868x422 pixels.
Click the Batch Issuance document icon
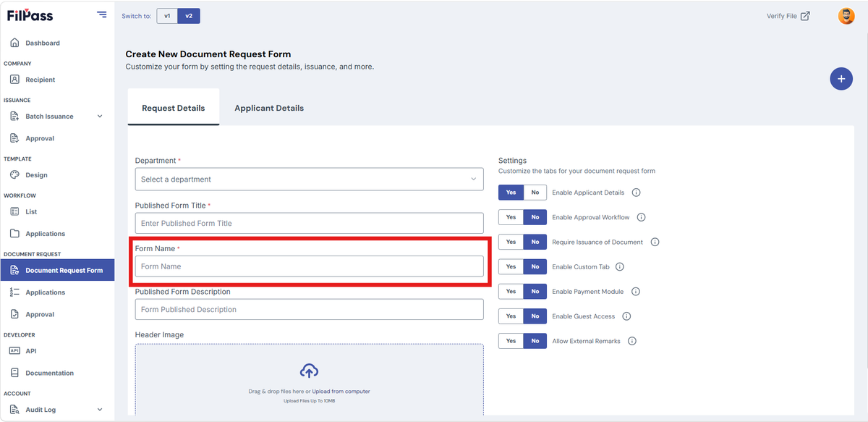pos(14,116)
